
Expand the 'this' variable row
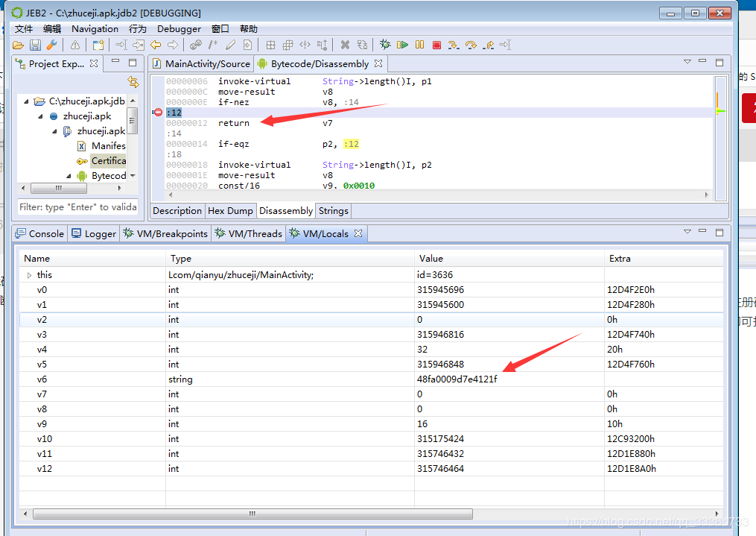pyautogui.click(x=29, y=275)
